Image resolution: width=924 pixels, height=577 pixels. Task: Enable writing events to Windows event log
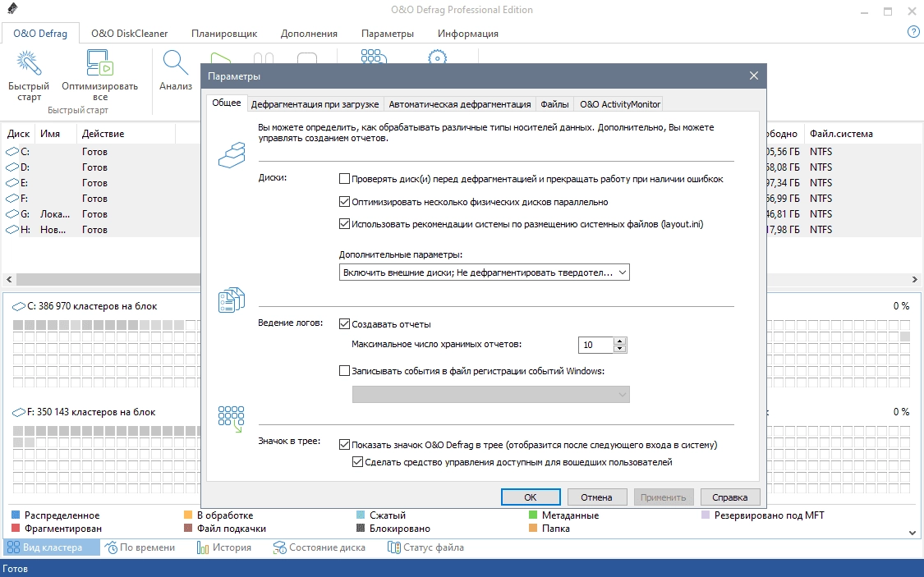point(345,371)
